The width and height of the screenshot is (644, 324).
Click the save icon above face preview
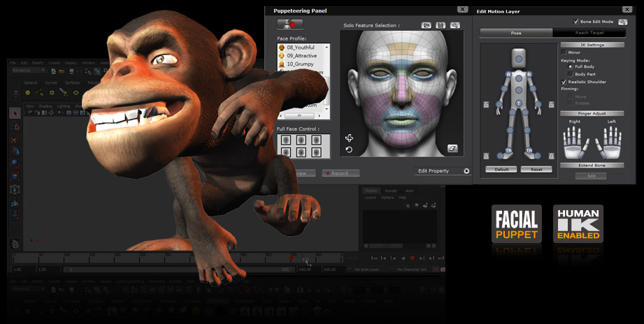(x=441, y=25)
